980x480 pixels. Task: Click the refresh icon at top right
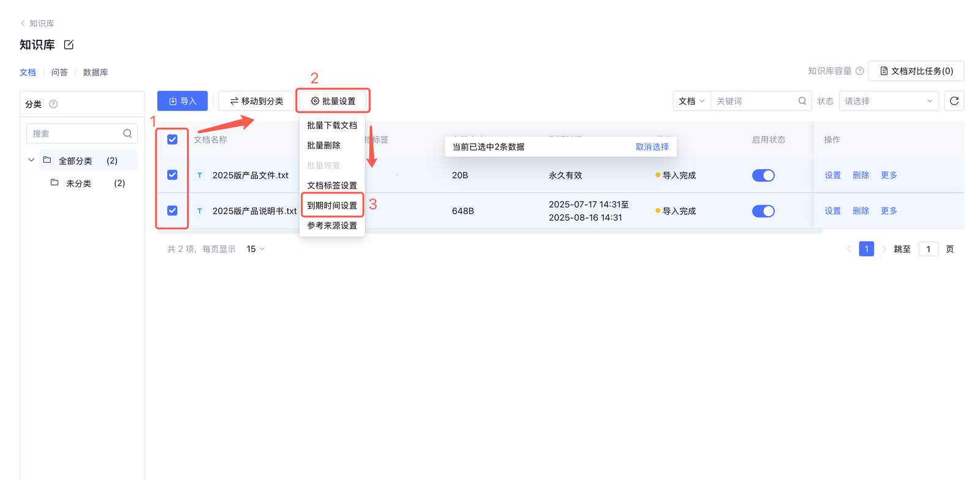click(954, 101)
